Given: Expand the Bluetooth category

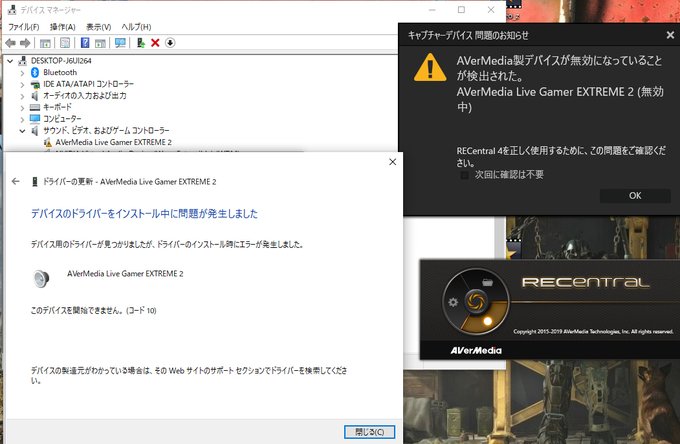Looking at the screenshot, I should point(22,73).
